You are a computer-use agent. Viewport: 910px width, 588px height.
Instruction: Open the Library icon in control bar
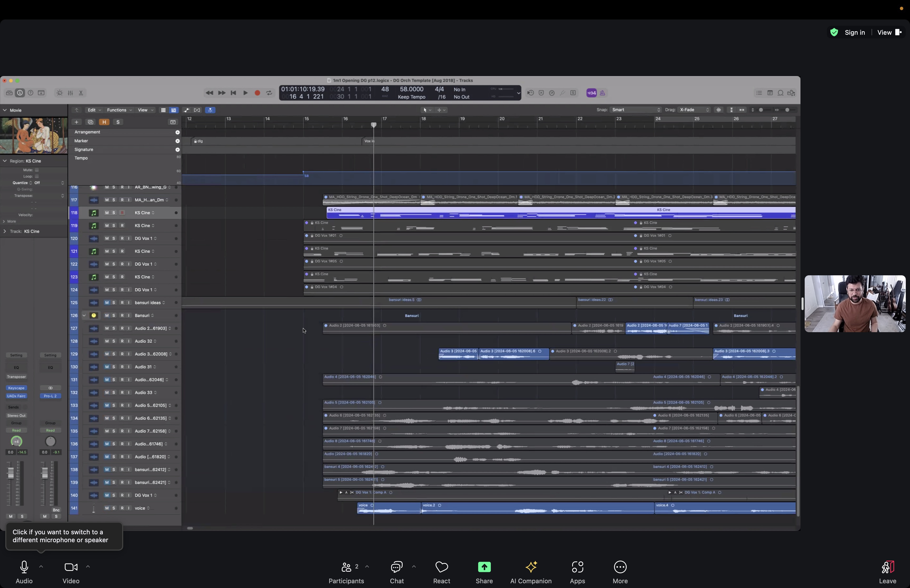[x=9, y=93]
